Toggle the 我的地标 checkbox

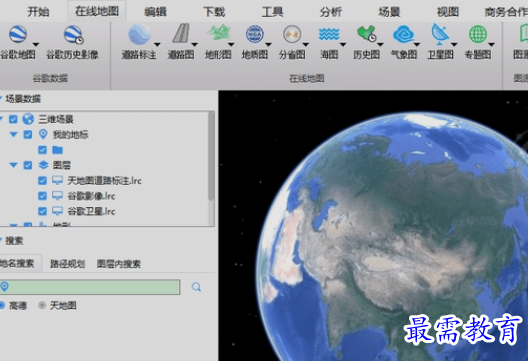tap(28, 135)
